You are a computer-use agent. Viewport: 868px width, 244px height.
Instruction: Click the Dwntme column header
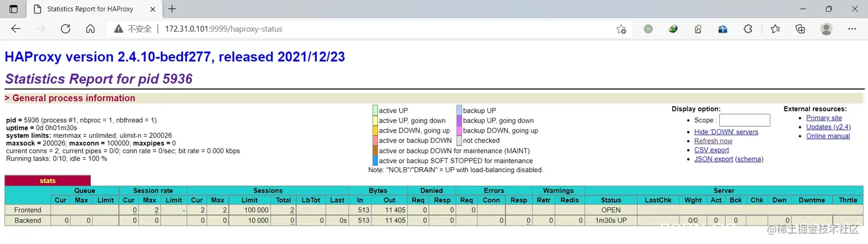coord(812,200)
